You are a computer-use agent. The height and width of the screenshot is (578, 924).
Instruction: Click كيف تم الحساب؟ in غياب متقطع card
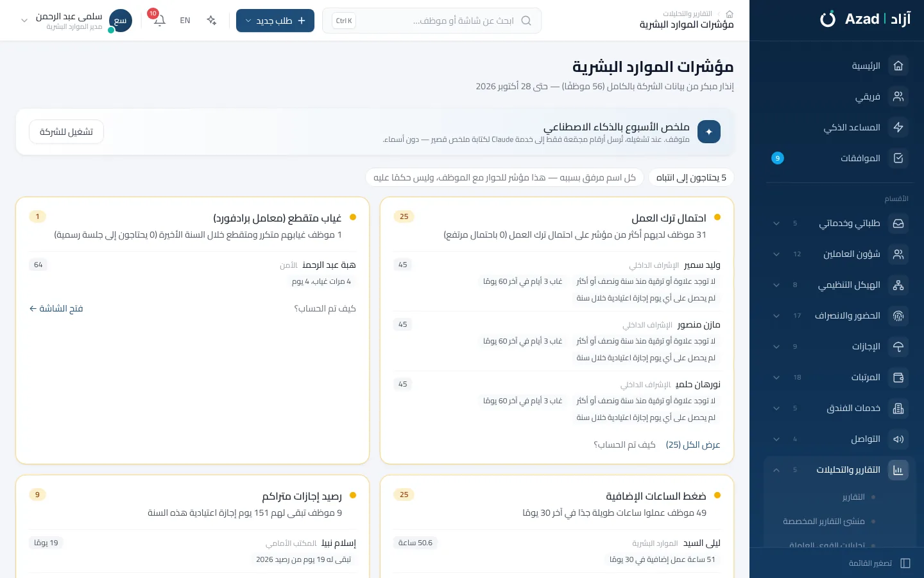[325, 308]
